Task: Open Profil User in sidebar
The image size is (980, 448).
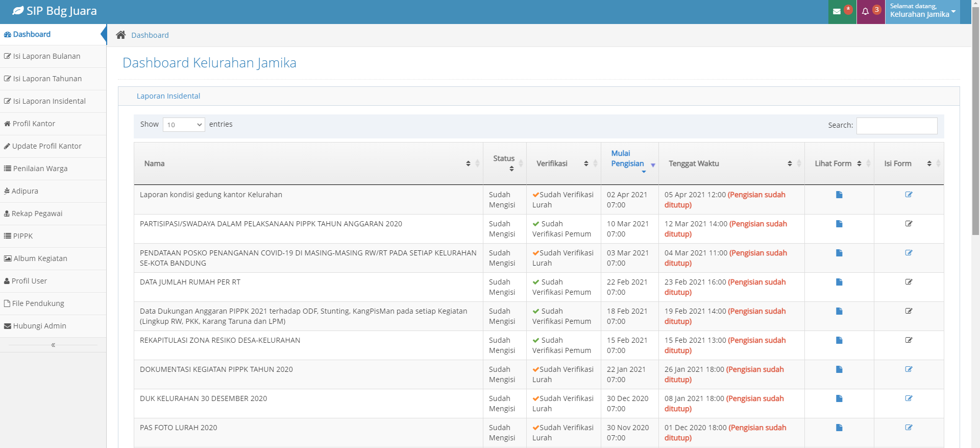Action: pyautogui.click(x=53, y=281)
